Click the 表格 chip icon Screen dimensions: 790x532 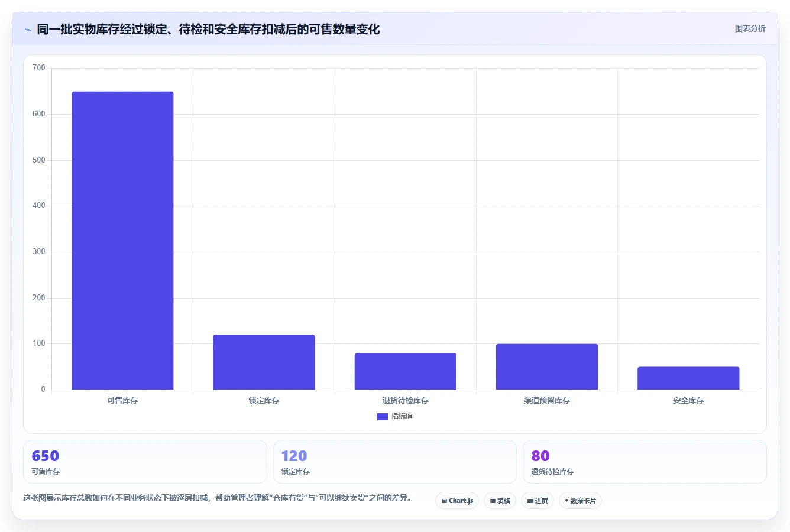click(x=493, y=501)
